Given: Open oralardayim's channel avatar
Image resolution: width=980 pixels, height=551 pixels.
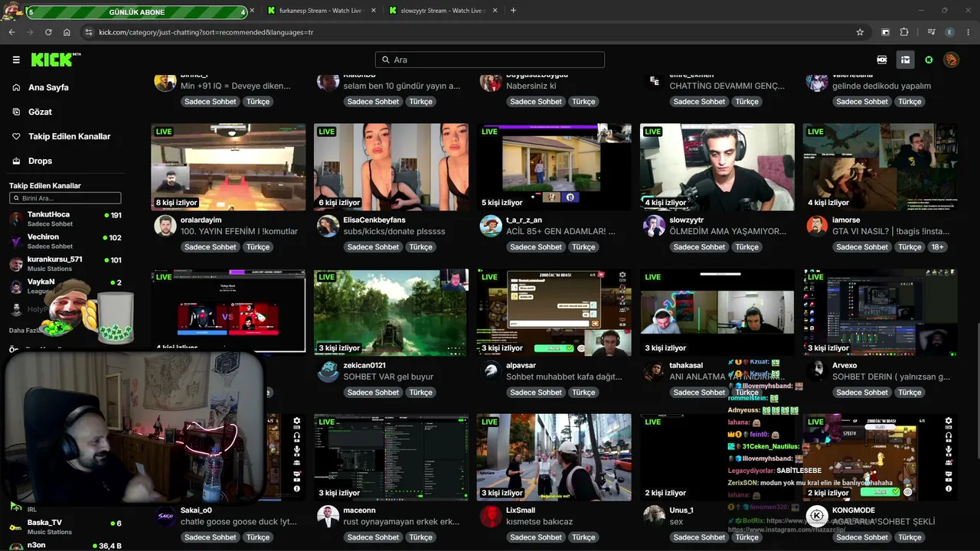Looking at the screenshot, I should (x=165, y=226).
